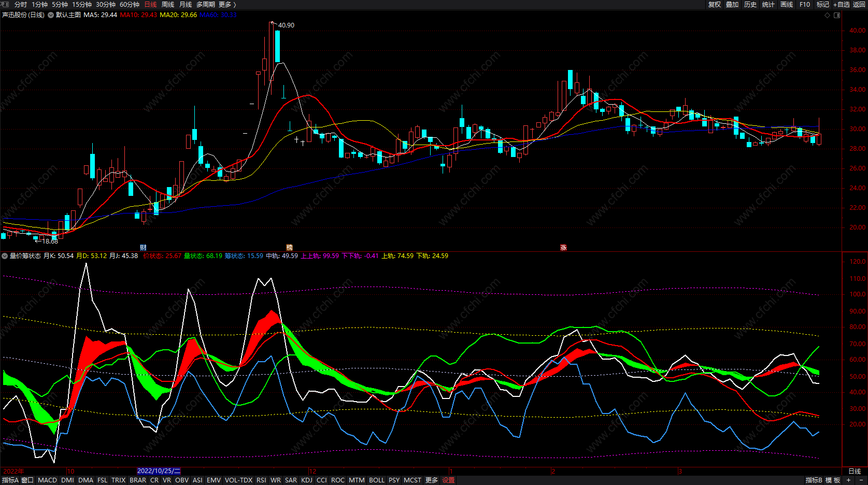Click the 财 marker icon on the chart
The image size is (868, 485).
[143, 248]
